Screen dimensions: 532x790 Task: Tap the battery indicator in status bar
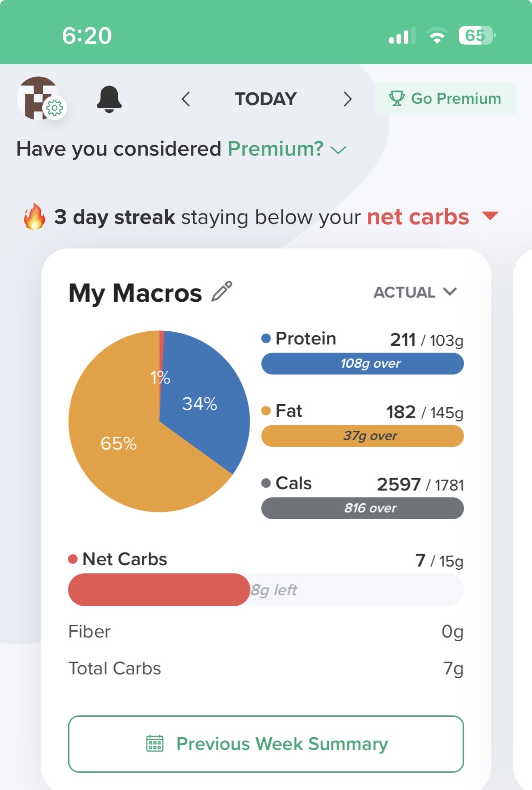tap(477, 35)
